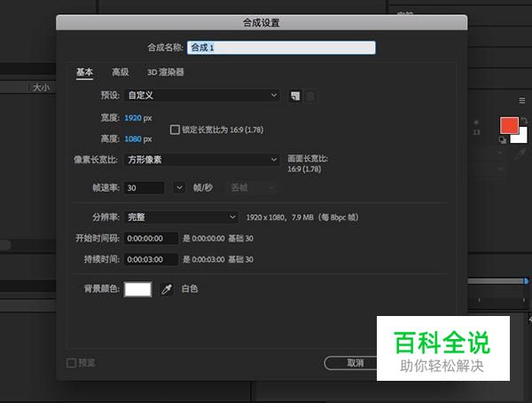Click the 大小 column header behind dialog
Image resolution: width=532 pixels, height=403 pixels.
click(41, 88)
